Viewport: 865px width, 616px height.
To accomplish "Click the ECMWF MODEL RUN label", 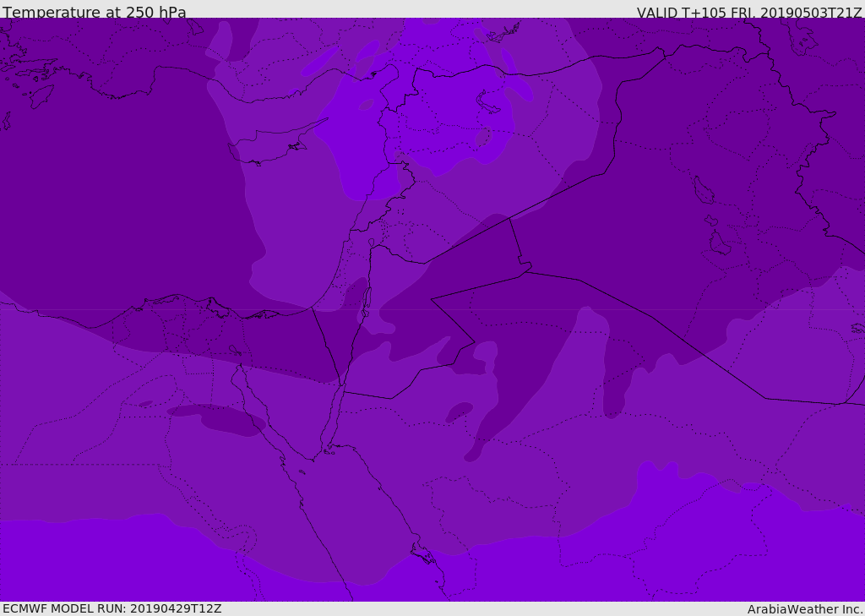I will (x=112, y=608).
